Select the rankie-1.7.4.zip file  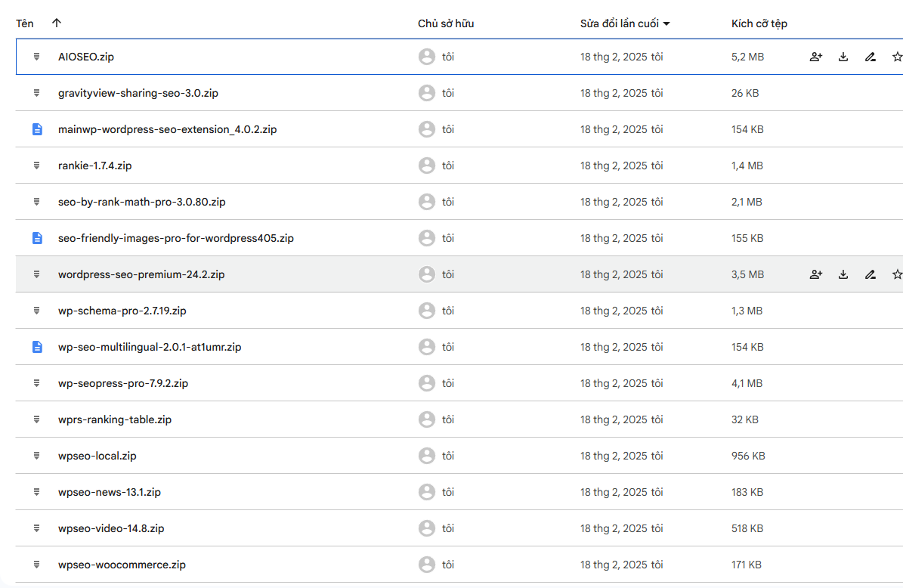(94, 166)
